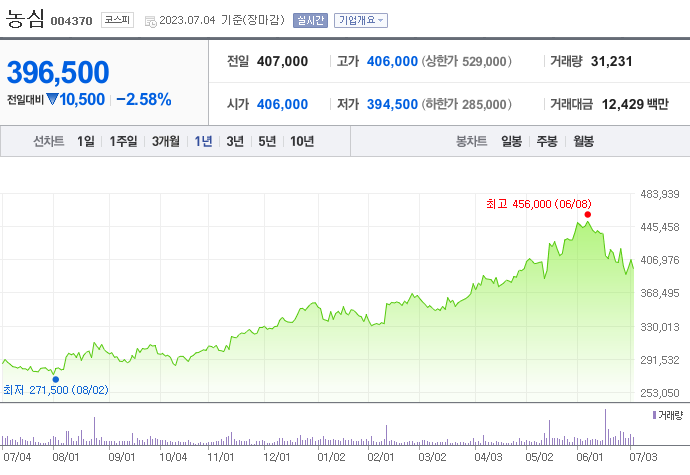This screenshot has width=690, height=475.
Task: Click the 07/03 x-axis date
Action: coord(643,457)
